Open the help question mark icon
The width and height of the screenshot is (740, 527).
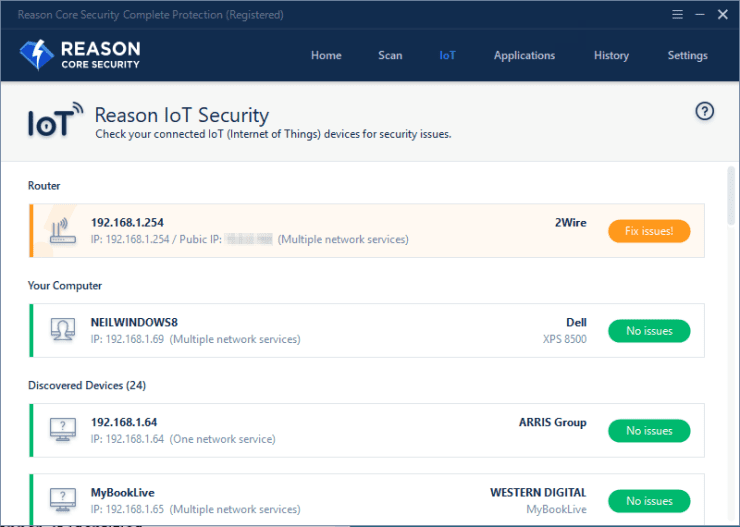tap(704, 111)
